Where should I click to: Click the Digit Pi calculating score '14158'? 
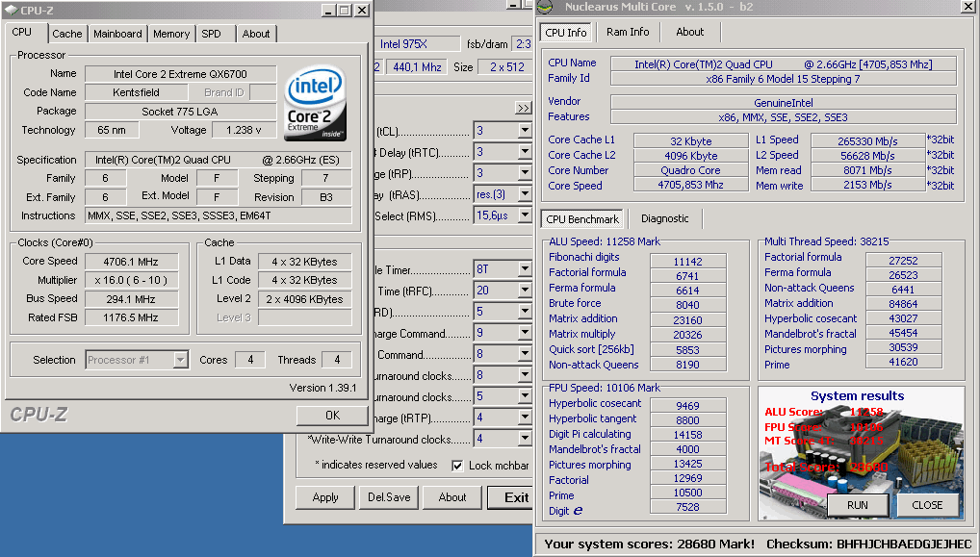coord(687,435)
